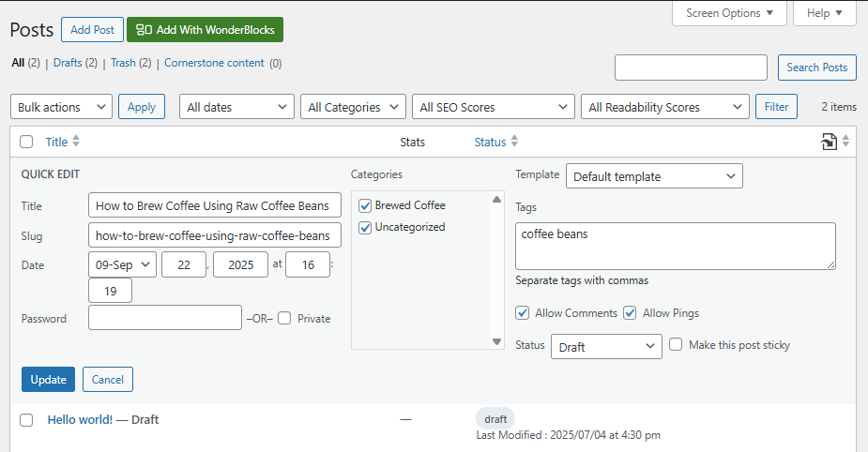Open the Screen Options tab
The width and height of the screenshot is (868, 452).
pyautogui.click(x=729, y=13)
